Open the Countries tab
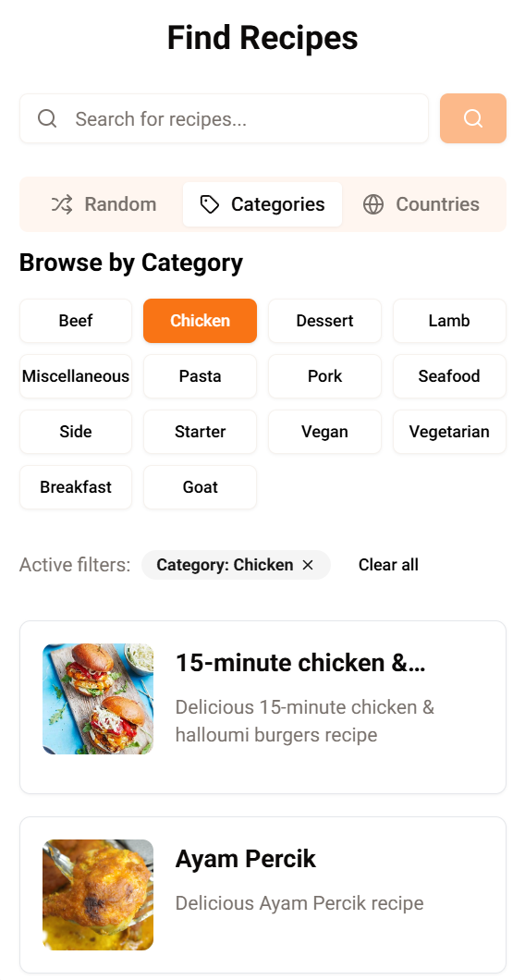The height and width of the screenshot is (980, 525). click(421, 204)
